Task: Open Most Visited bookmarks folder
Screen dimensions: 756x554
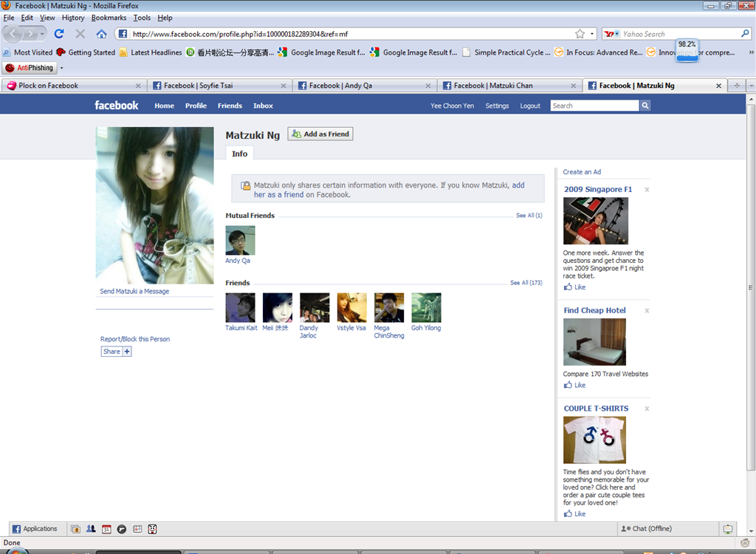Action: tap(27, 52)
